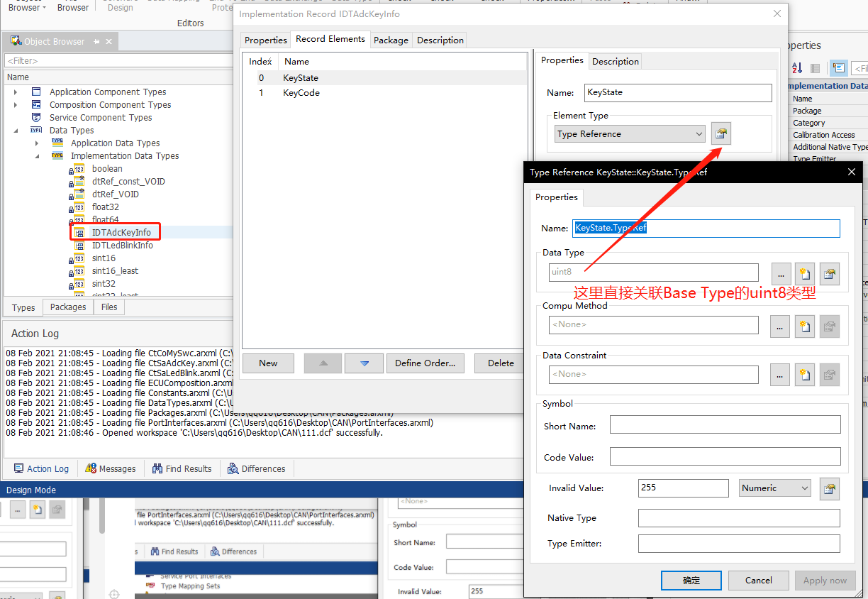
Task: Confirm Type Reference dialog with 确定
Action: pos(691,580)
